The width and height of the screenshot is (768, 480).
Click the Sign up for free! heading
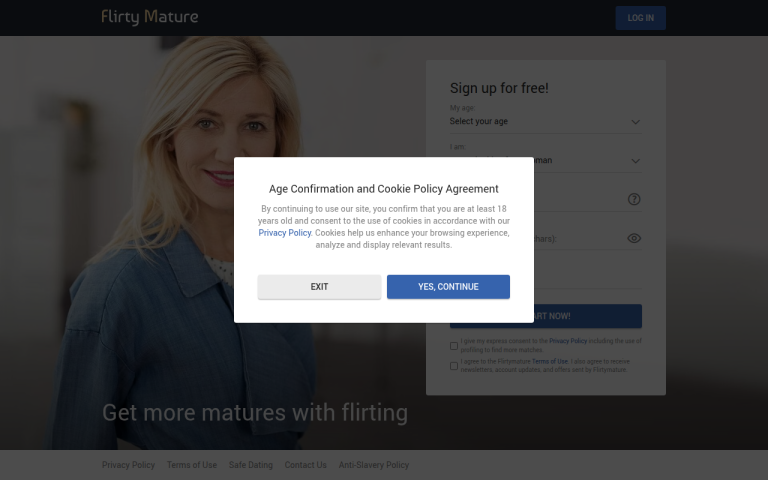(499, 88)
